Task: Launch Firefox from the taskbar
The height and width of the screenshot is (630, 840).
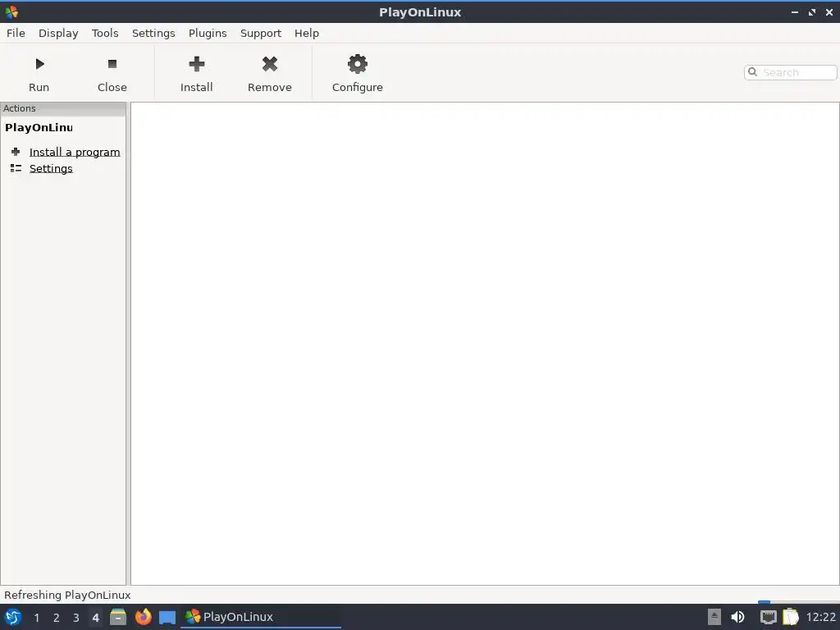Action: point(143,617)
